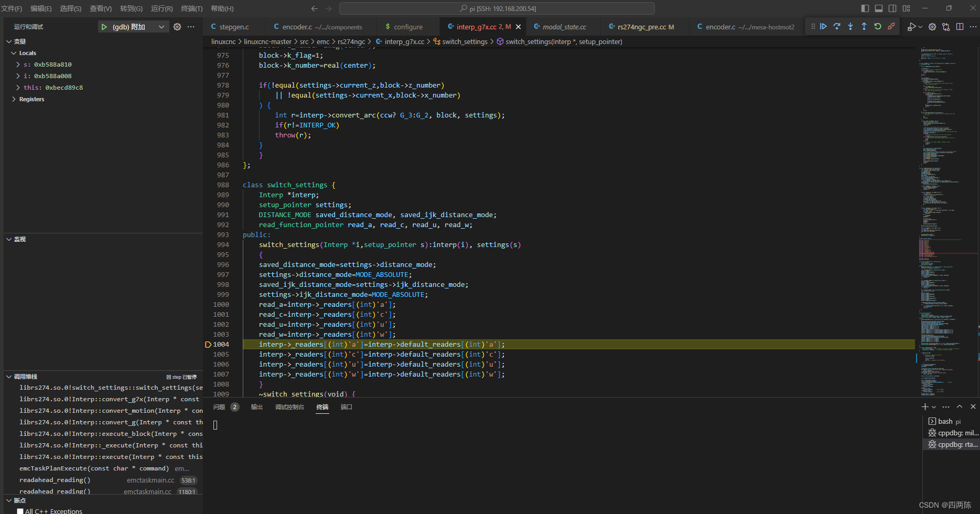Open the (gdb) 附加 configuration dropdown

(x=161, y=27)
